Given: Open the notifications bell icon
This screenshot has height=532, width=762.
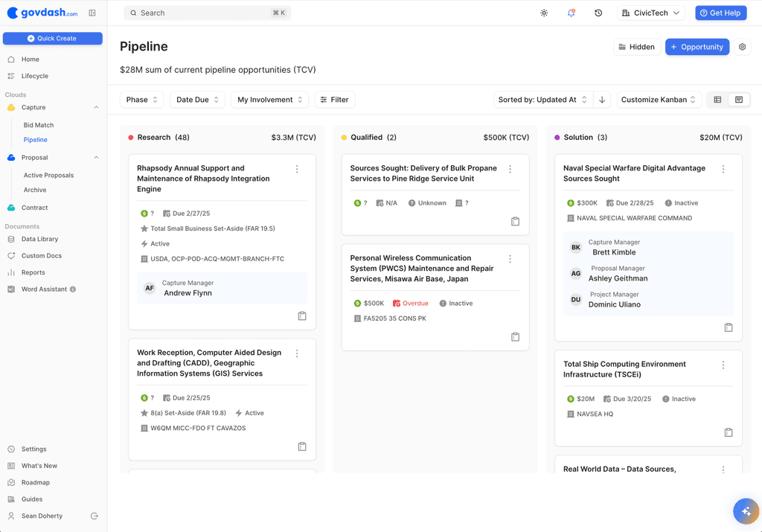Looking at the screenshot, I should (571, 13).
